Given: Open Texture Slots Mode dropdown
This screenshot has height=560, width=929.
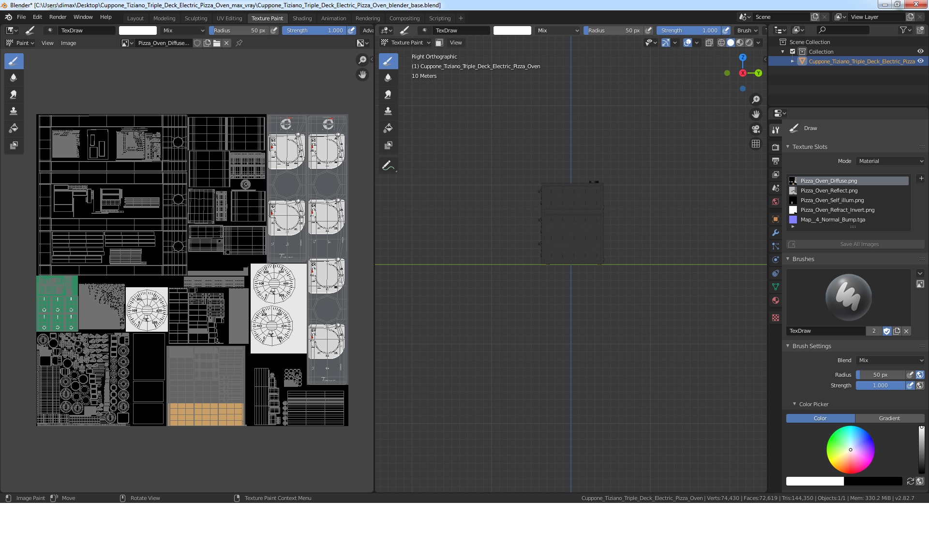Looking at the screenshot, I should 890,161.
